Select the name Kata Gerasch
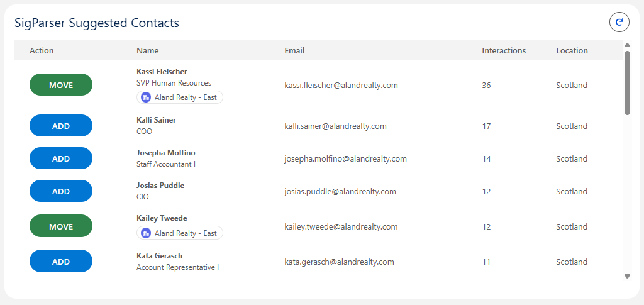Image resolution: width=644 pixels, height=305 pixels. coord(159,256)
